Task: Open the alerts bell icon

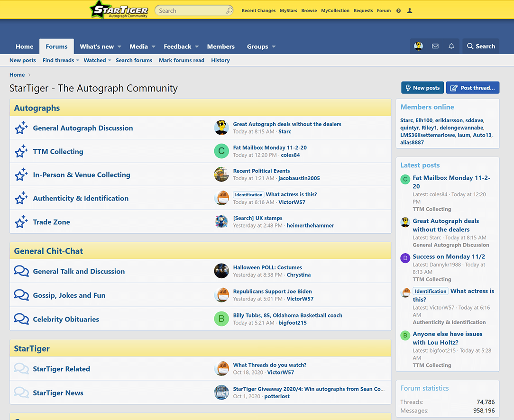Action: pos(451,46)
